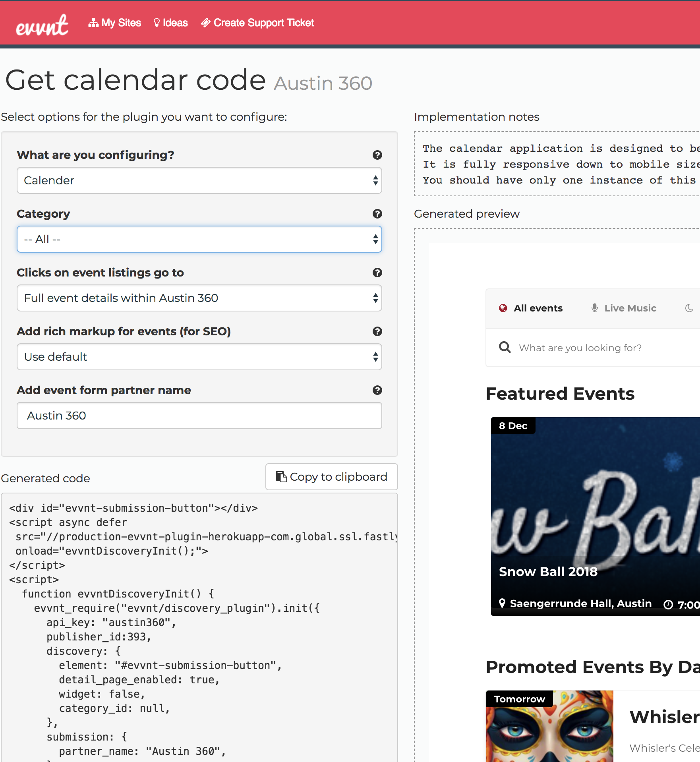Click the Snow Ball 2018 title
The width and height of the screenshot is (700, 762).
(x=548, y=572)
